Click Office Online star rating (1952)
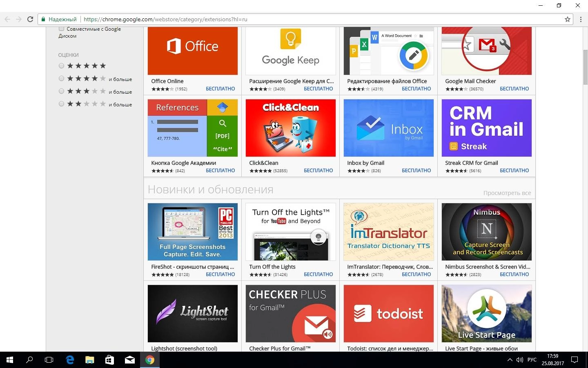This screenshot has height=368, width=588. coord(163,89)
